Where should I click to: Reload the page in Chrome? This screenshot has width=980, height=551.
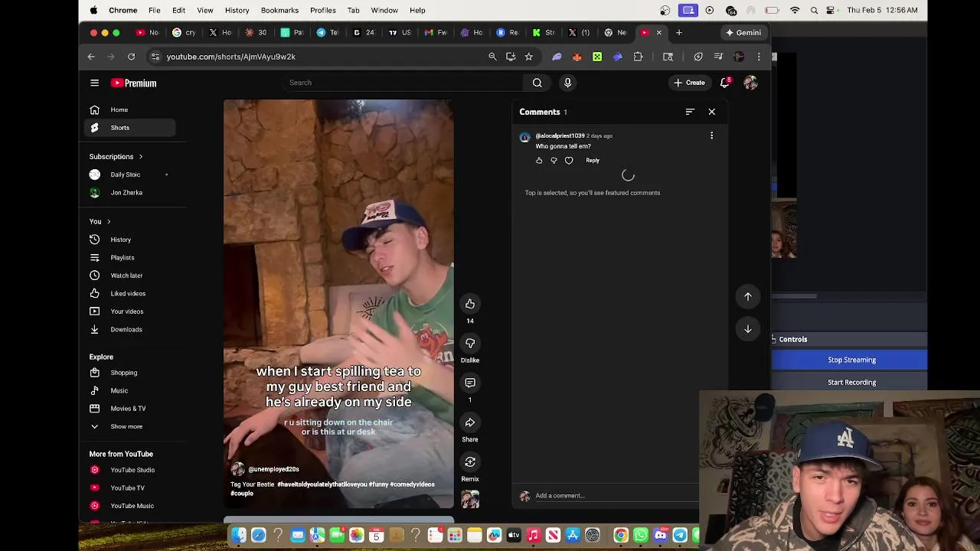pos(131,57)
